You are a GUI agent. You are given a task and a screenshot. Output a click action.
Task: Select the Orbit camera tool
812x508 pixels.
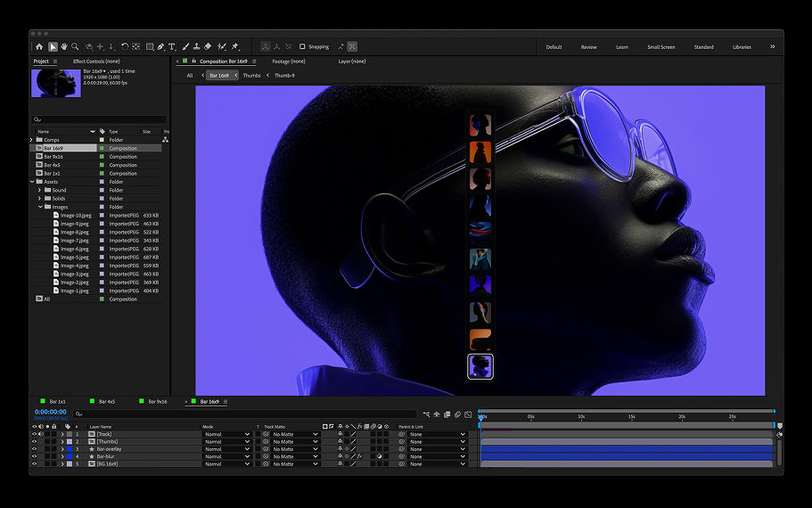click(89, 46)
